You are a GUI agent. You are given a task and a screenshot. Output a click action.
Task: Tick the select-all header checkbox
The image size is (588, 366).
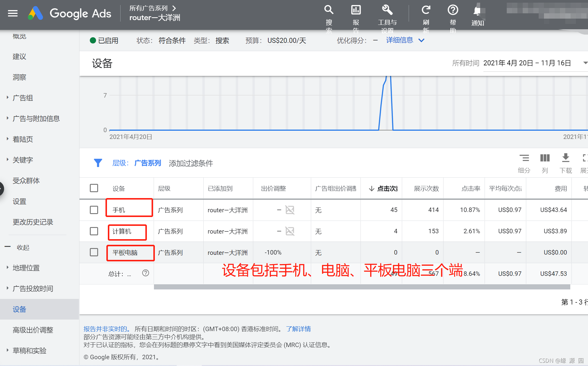click(94, 188)
